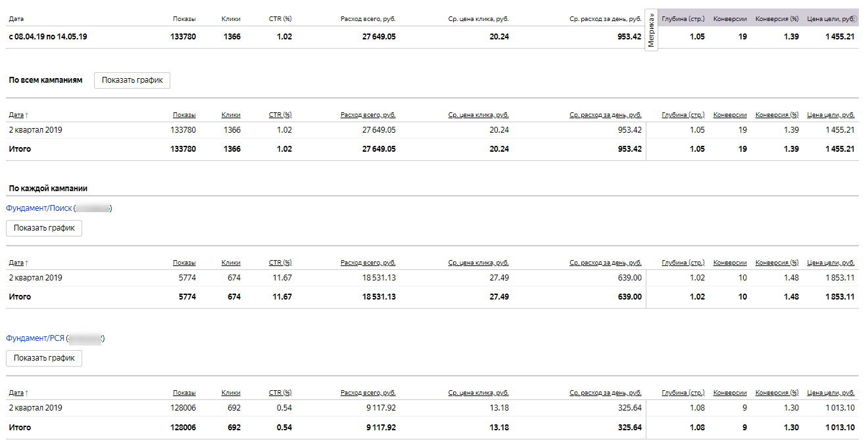The image size is (868, 448).
Task: Sort Фундамент/Поиск table by "Расход всего, руб."
Action: [x=368, y=263]
